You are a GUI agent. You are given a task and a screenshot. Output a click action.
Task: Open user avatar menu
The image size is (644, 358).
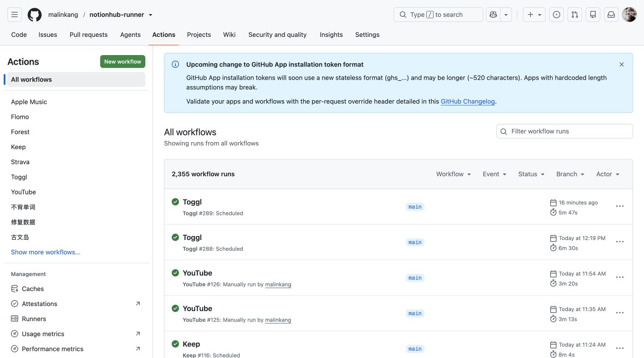point(629,15)
